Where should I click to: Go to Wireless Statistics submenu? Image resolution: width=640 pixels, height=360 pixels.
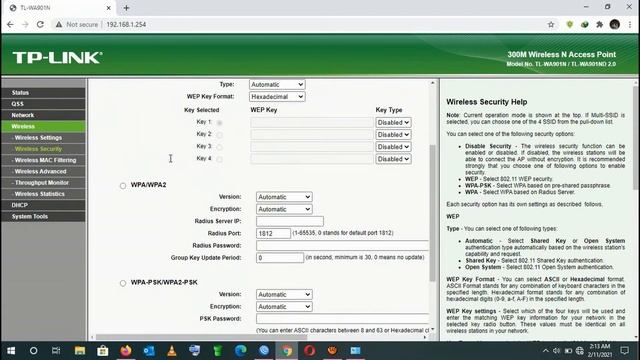click(x=43, y=194)
